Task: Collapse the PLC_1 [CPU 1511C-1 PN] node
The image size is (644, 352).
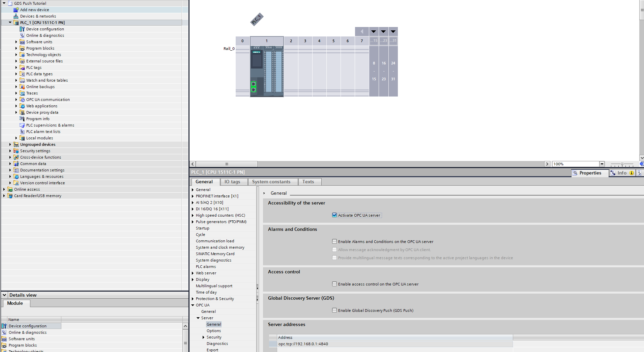Action: pyautogui.click(x=10, y=23)
